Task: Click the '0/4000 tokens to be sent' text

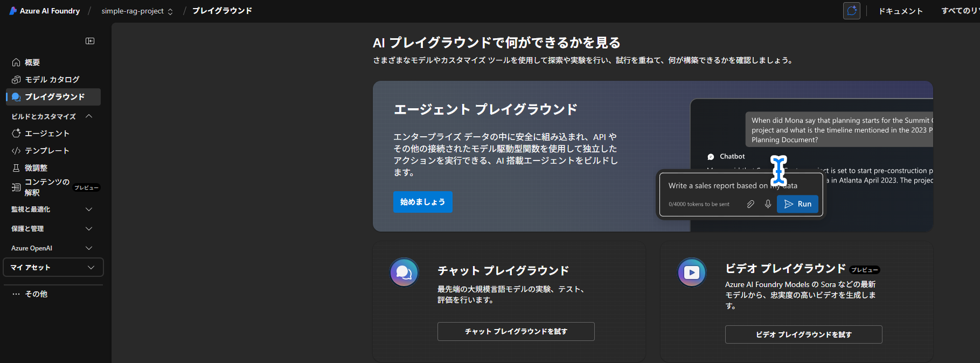Action: 699,204
